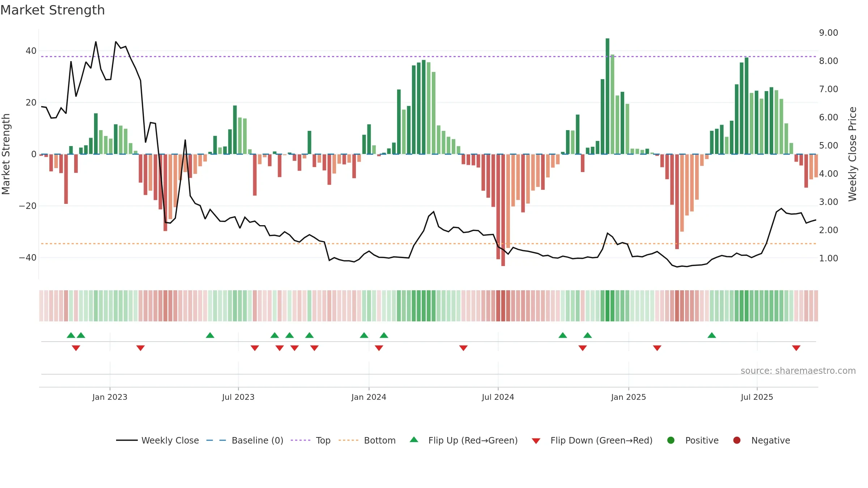The width and height of the screenshot is (868, 488).
Task: Click the deepest red bar in July 2024
Action: (503, 210)
